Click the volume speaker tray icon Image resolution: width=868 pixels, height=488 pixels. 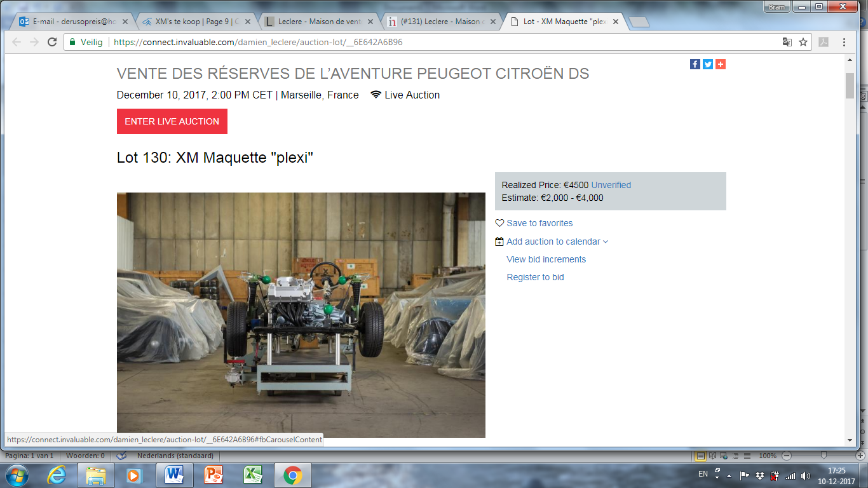coord(806,475)
